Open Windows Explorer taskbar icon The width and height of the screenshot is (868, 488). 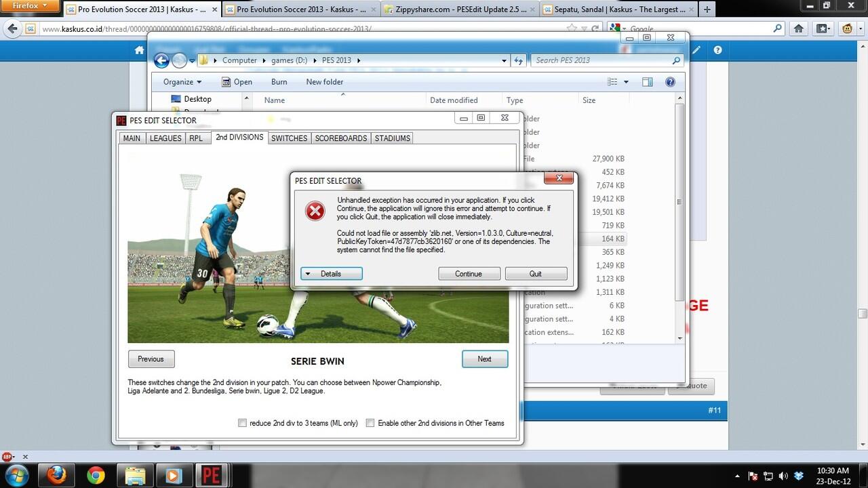tap(135, 475)
